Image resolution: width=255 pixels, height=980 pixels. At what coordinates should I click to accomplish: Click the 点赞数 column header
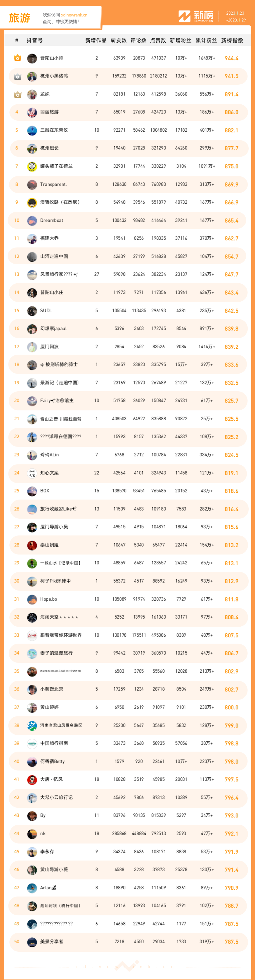(158, 40)
